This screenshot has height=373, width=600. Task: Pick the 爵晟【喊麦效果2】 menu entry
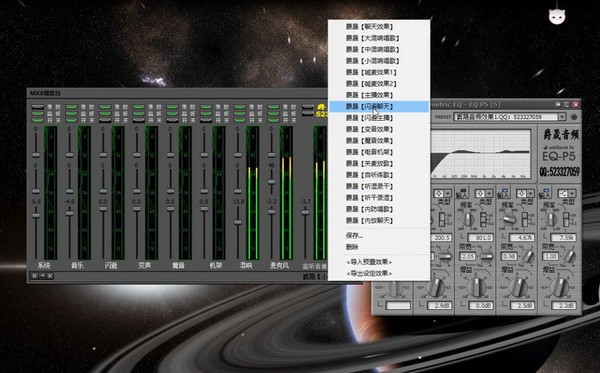tap(379, 84)
